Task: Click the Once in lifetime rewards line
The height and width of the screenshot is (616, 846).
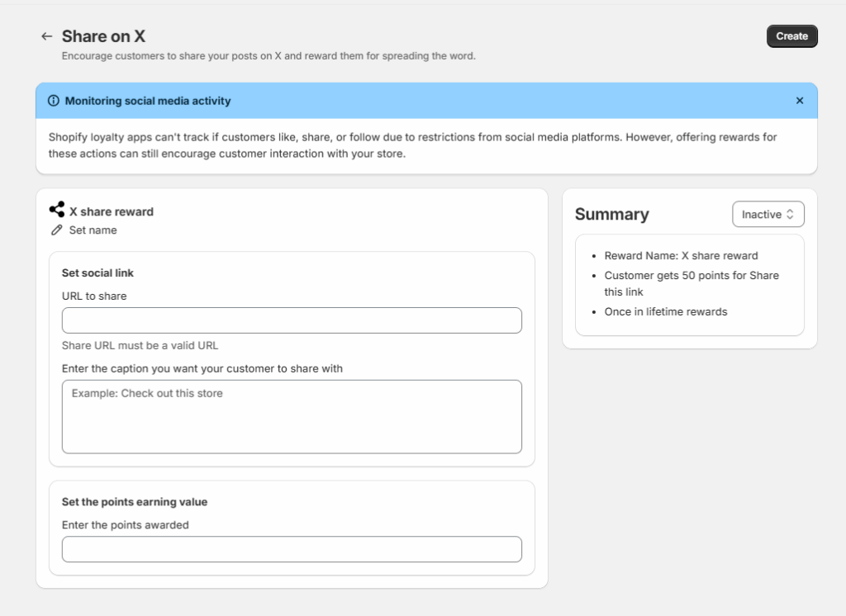Action: pyautogui.click(x=666, y=312)
